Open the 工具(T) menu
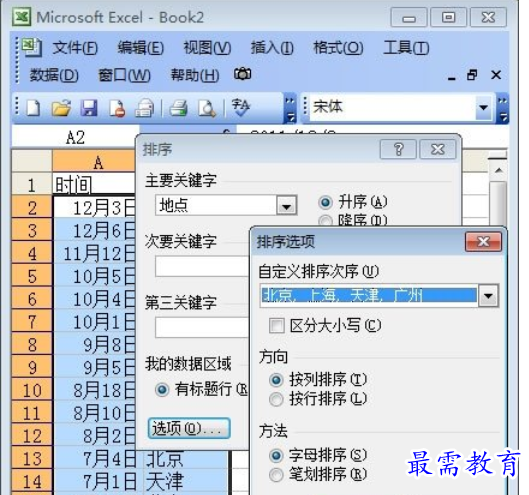The width and height of the screenshot is (529, 495). (406, 48)
